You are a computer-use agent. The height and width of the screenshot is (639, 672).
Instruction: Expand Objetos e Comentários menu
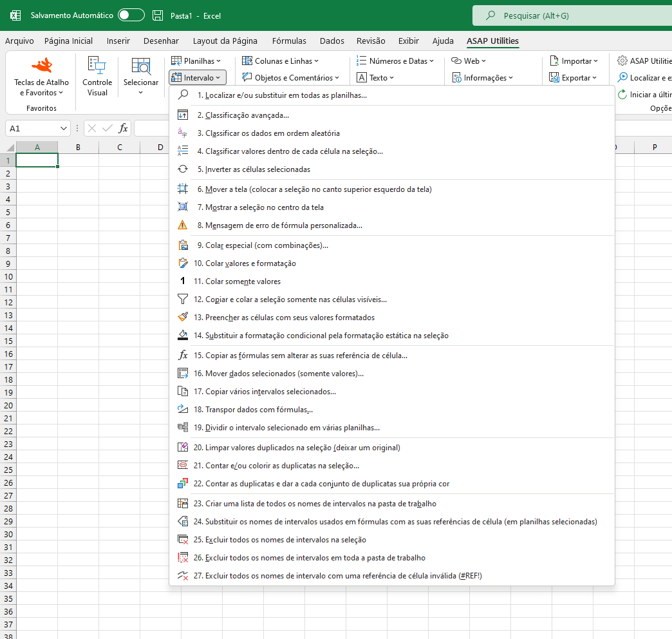pos(290,78)
